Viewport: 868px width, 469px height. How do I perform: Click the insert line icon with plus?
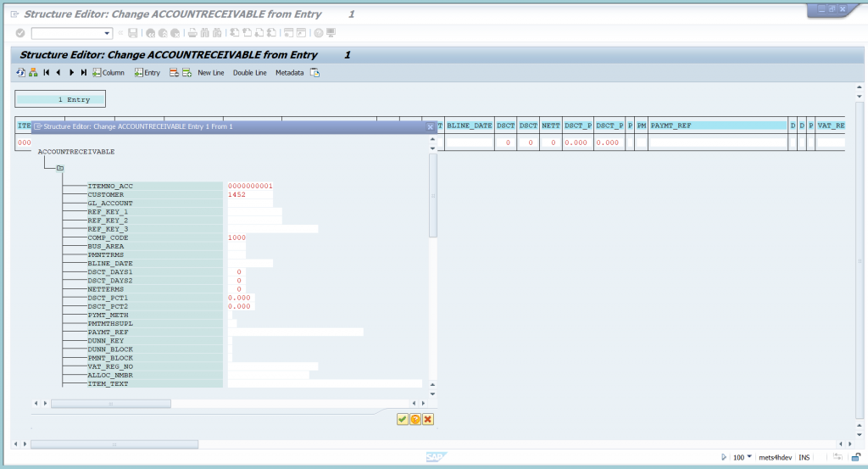tap(187, 73)
